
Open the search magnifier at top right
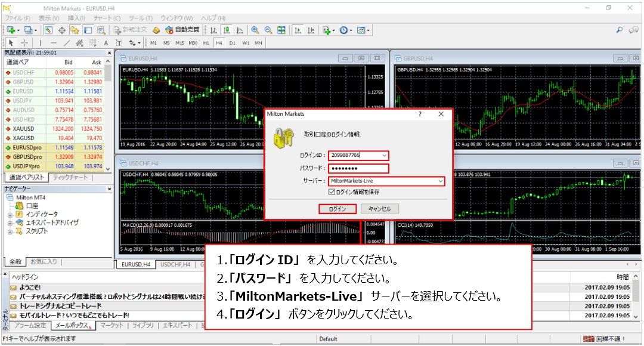coord(620,30)
